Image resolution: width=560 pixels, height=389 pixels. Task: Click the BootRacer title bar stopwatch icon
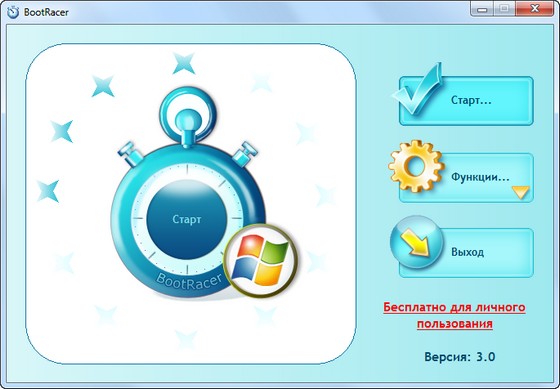point(13,12)
